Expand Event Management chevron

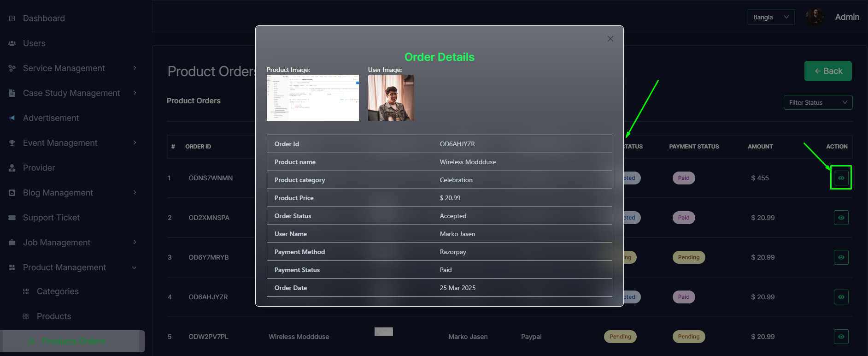(135, 143)
